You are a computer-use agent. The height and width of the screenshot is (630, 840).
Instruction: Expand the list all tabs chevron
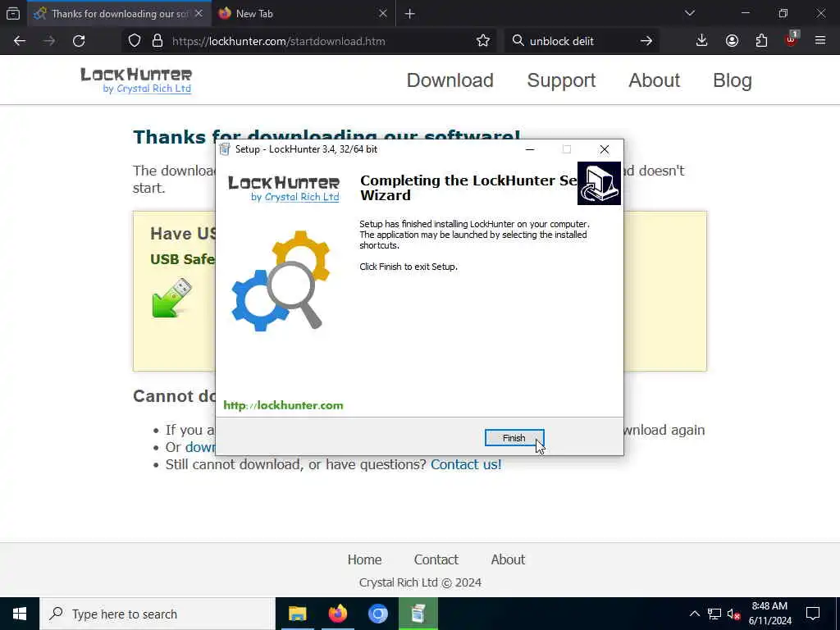(x=689, y=13)
